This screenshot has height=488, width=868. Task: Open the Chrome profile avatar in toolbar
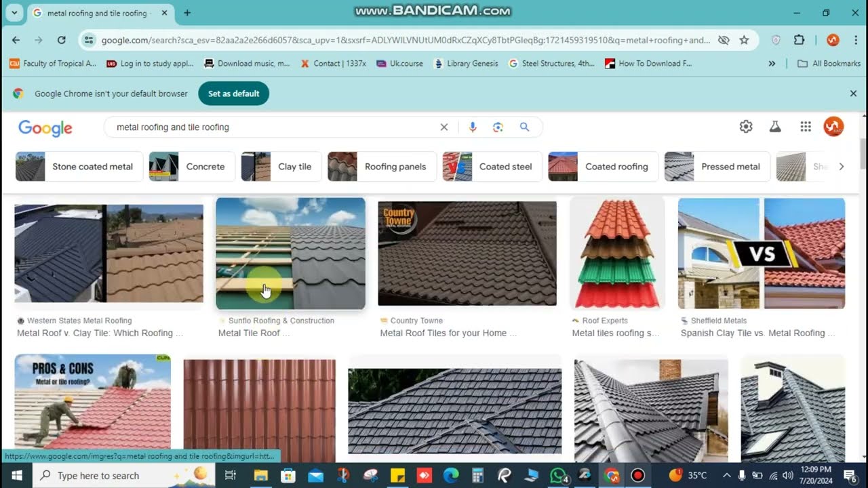pos(833,40)
